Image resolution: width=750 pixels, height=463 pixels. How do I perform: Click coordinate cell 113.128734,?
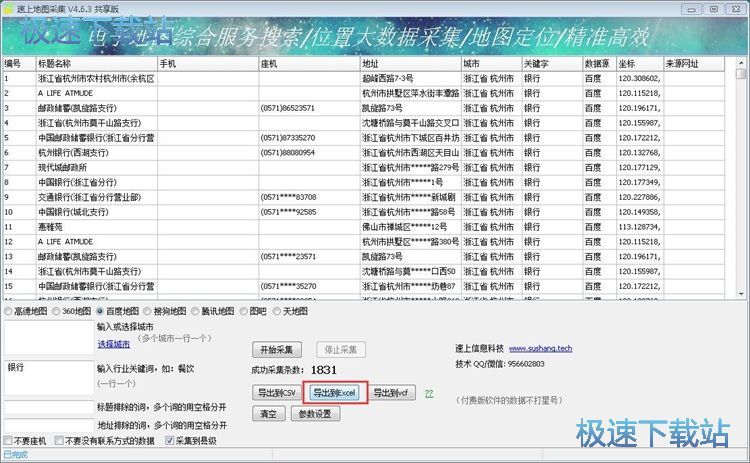[x=639, y=227]
